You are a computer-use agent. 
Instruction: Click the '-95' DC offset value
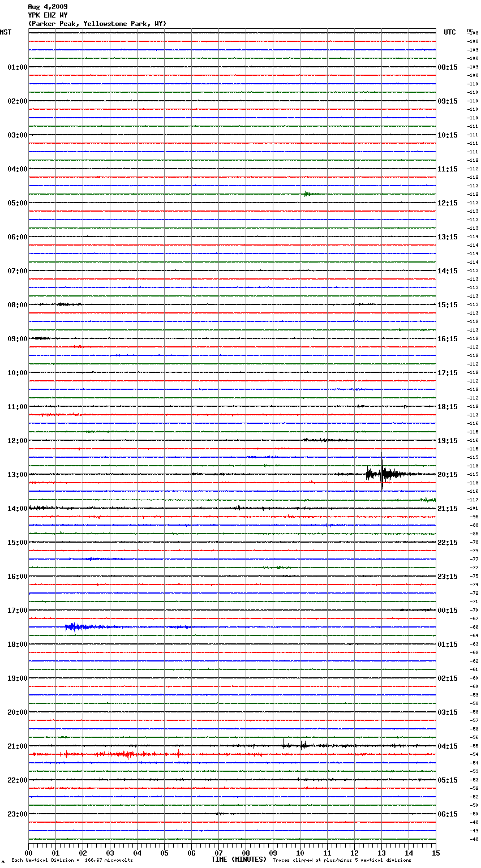point(474,517)
